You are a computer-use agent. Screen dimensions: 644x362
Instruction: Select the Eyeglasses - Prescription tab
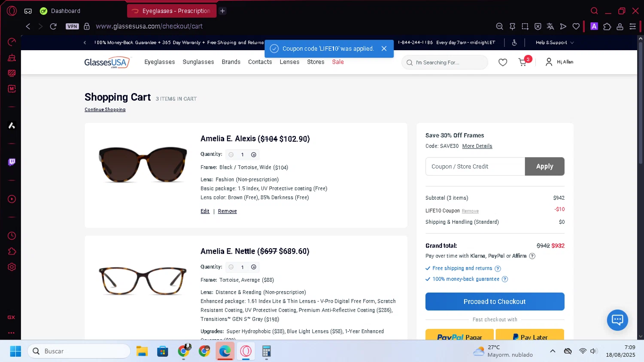(x=171, y=11)
